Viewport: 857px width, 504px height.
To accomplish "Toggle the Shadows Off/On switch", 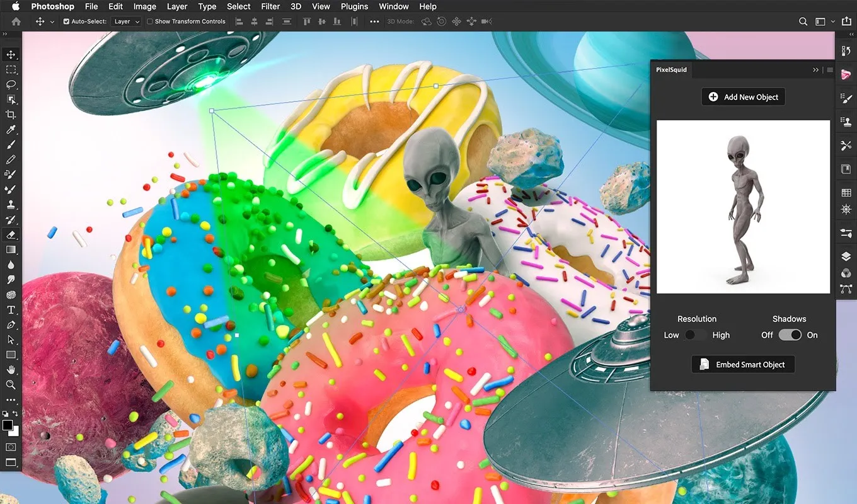I will point(790,335).
